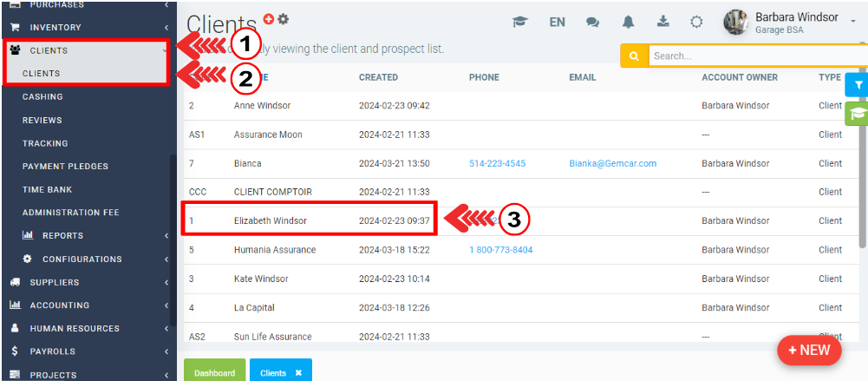Open the chat messages icon
This screenshot has height=381, width=868.
pos(592,22)
